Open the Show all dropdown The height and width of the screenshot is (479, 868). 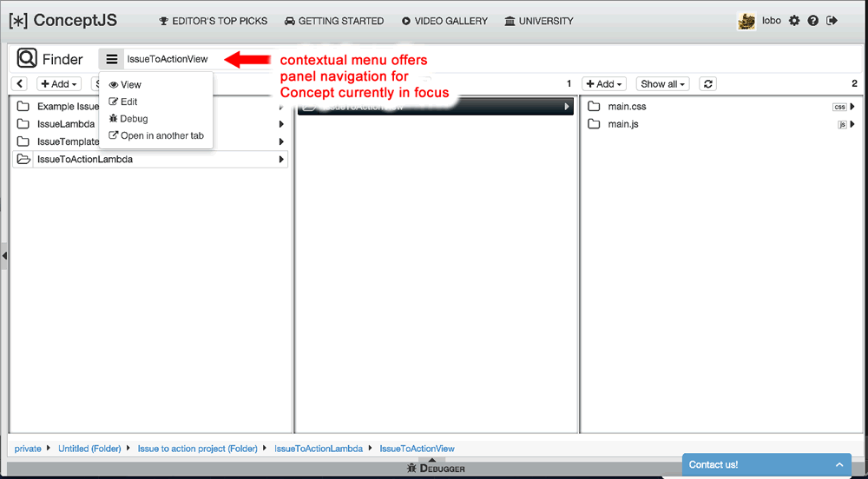click(x=662, y=84)
